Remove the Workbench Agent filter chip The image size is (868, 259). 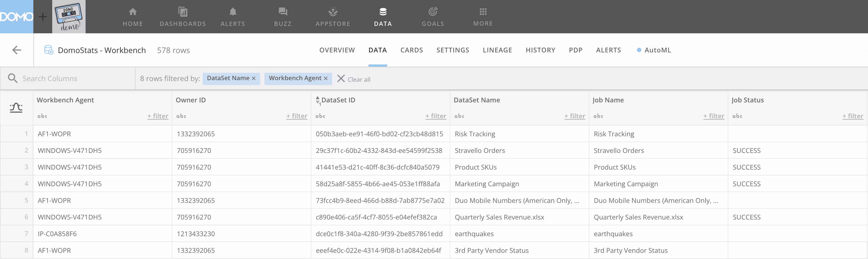point(326,78)
